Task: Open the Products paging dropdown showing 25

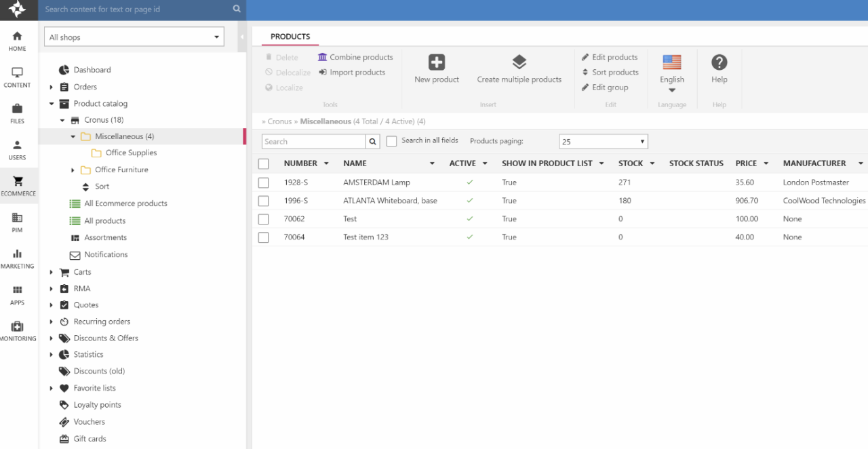Action: click(x=603, y=142)
